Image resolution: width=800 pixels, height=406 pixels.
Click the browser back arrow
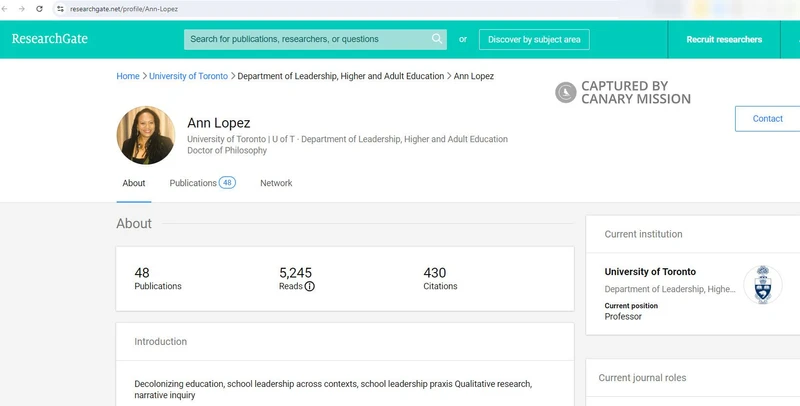[x=5, y=9]
